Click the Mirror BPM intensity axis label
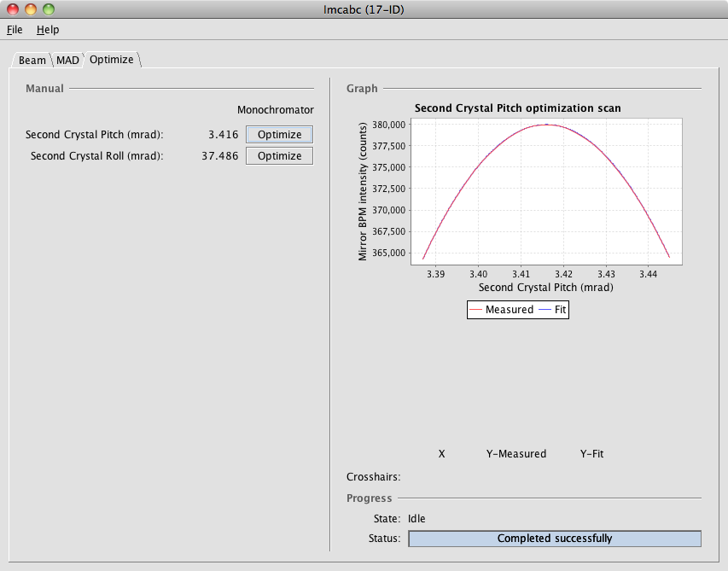 (363, 191)
